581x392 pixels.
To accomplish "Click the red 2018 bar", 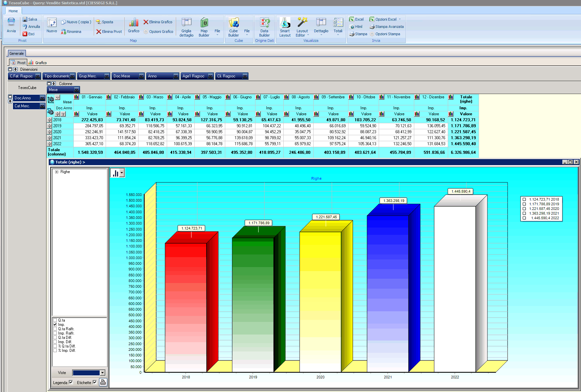I will [186, 307].
